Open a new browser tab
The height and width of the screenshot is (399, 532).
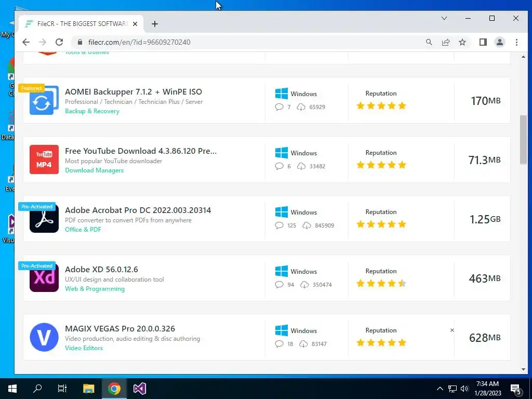click(155, 24)
